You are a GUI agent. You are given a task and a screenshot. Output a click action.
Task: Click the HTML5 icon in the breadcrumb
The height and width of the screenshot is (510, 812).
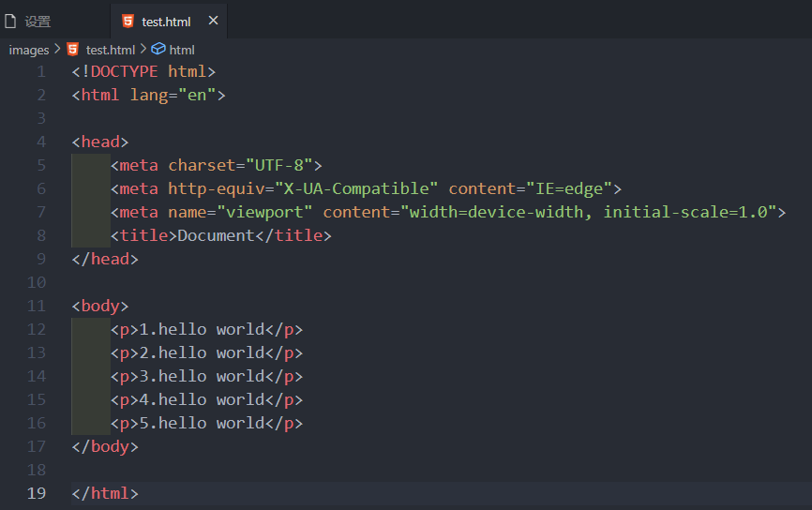coord(73,49)
